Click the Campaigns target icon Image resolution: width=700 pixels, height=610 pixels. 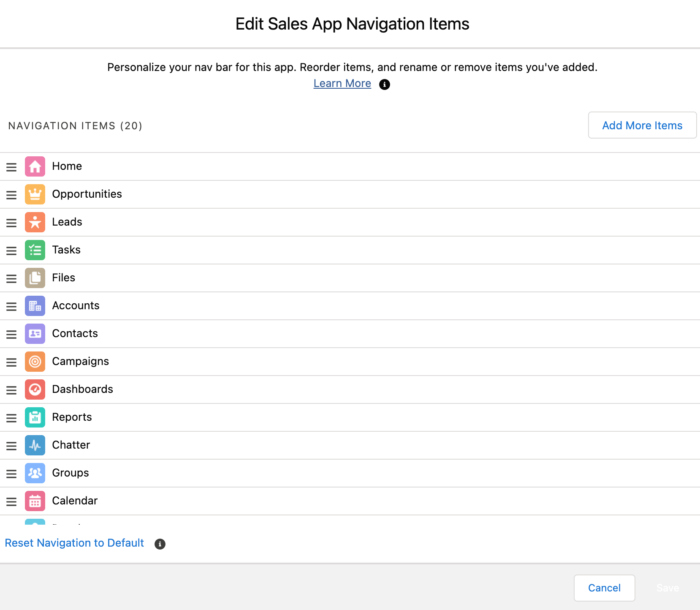(x=35, y=362)
